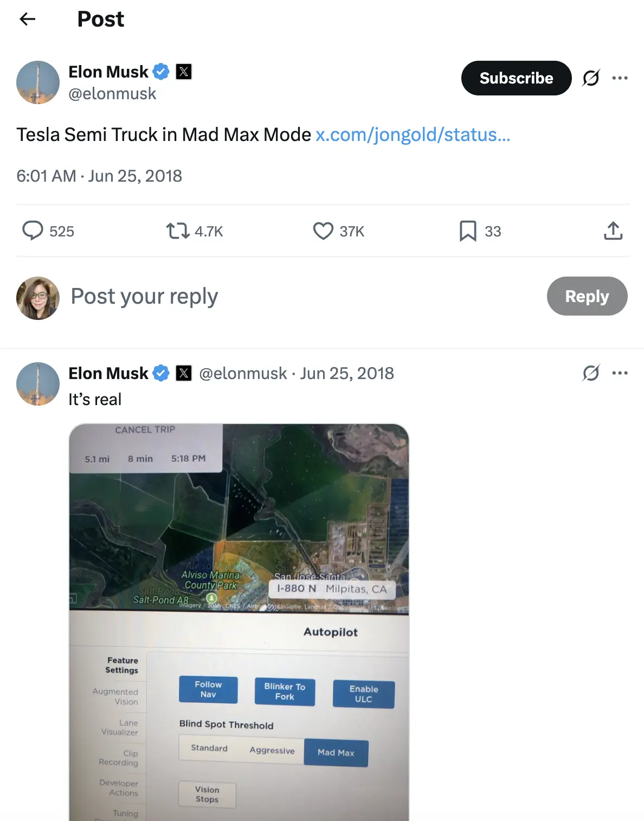Open more options on reply post
Viewport: 644px width, 821px height.
coord(620,373)
